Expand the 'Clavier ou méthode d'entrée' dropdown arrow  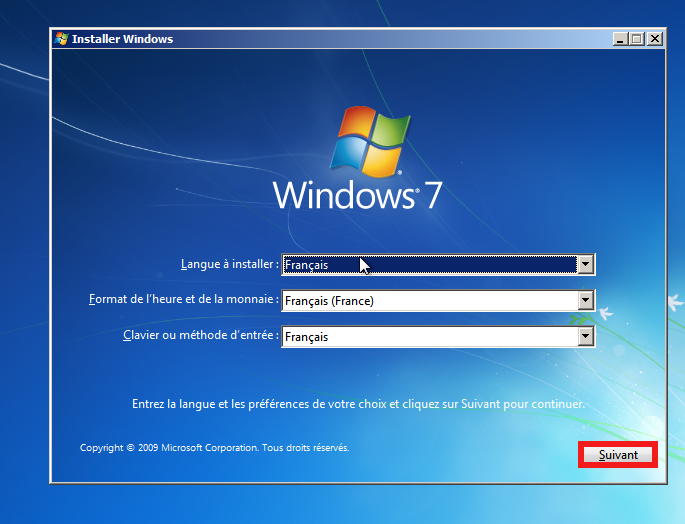tap(586, 337)
